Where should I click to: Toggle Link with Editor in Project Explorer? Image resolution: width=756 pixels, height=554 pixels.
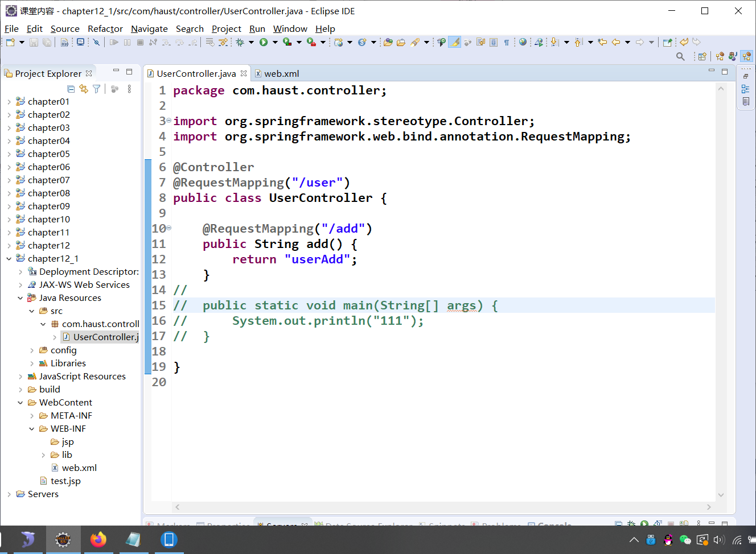84,89
